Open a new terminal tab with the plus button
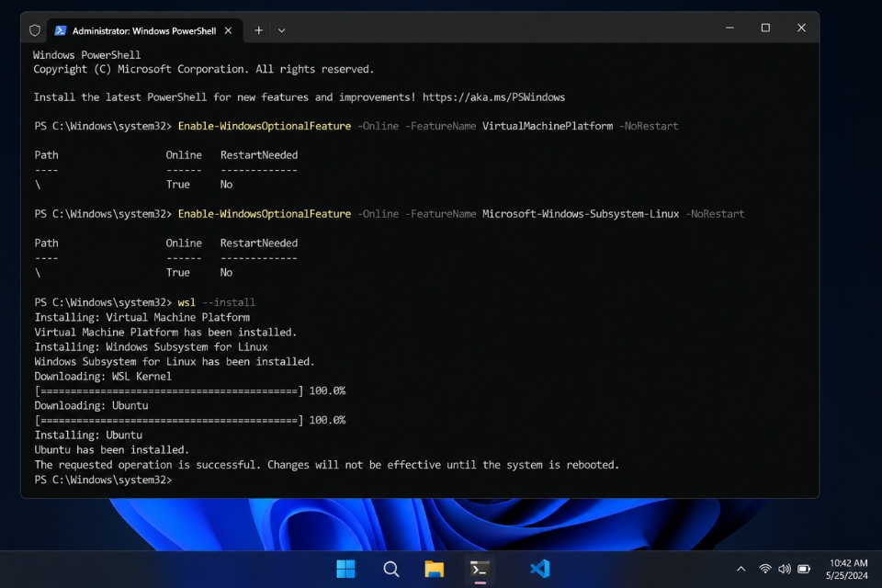Image resolution: width=882 pixels, height=588 pixels. pos(258,30)
